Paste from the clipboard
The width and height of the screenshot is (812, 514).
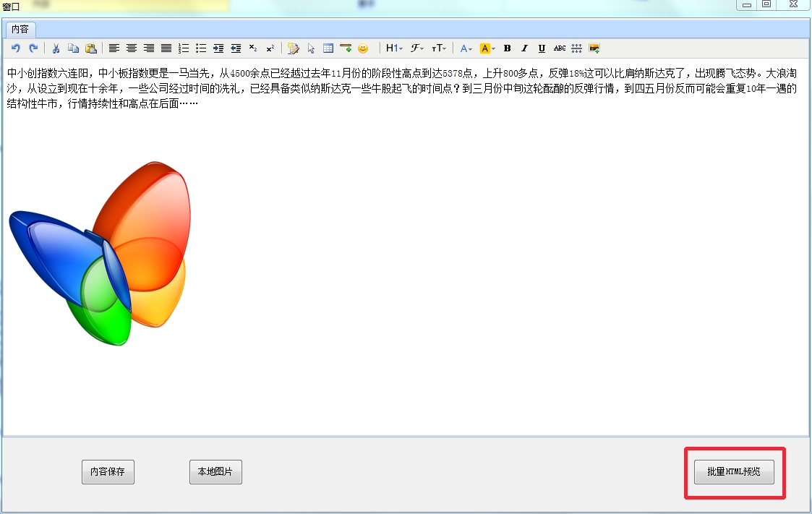click(91, 48)
